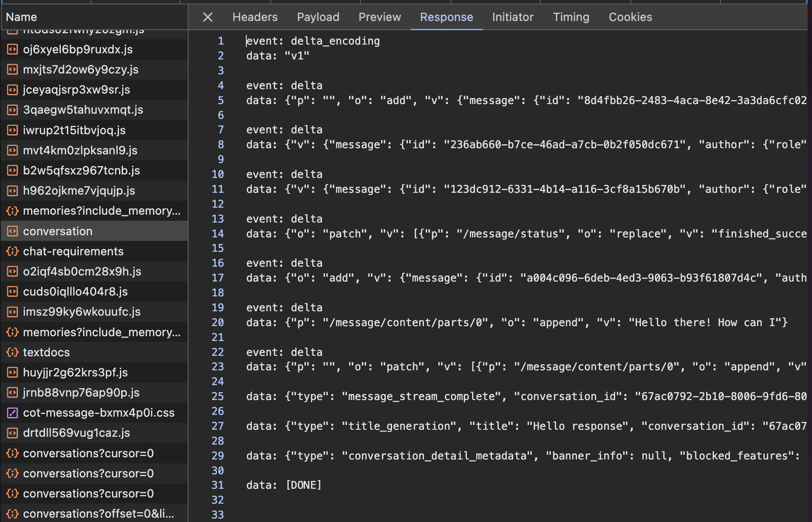Click script icon for iwrup2t15itbvjoq.js

pos(13,130)
